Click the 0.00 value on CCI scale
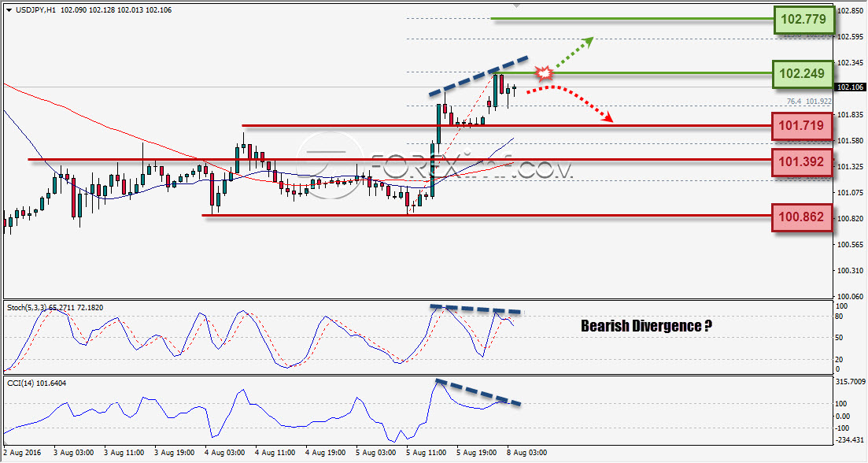This screenshot has height=463, width=868. (843, 416)
